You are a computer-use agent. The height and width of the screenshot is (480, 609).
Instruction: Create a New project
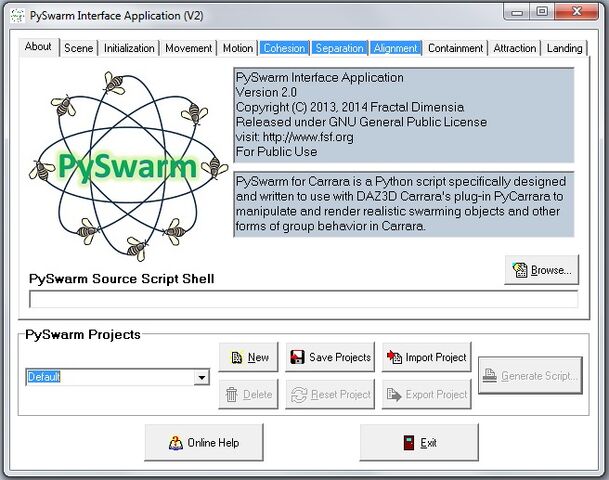249,357
